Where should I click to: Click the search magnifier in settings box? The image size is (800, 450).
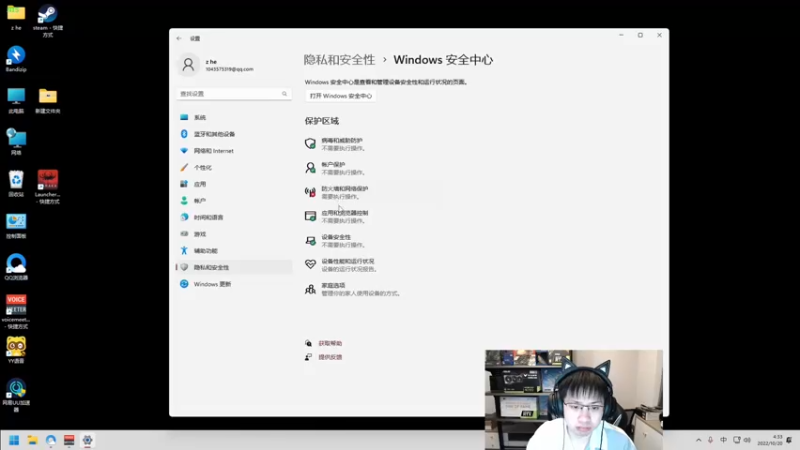pos(284,94)
